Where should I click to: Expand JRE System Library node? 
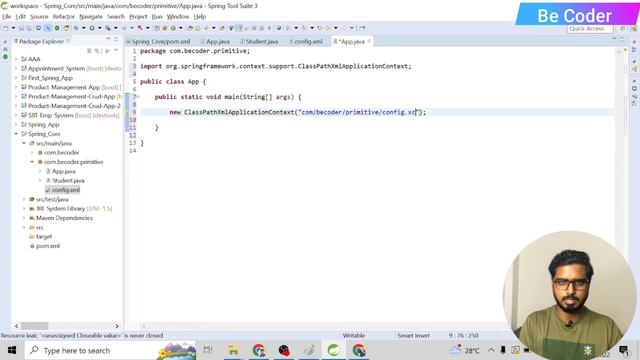click(x=24, y=209)
